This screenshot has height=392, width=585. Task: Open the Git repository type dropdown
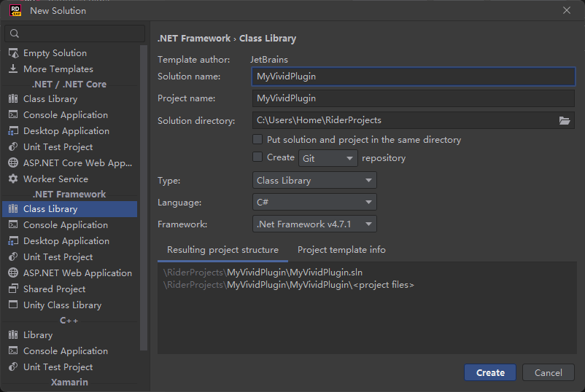[x=328, y=158]
